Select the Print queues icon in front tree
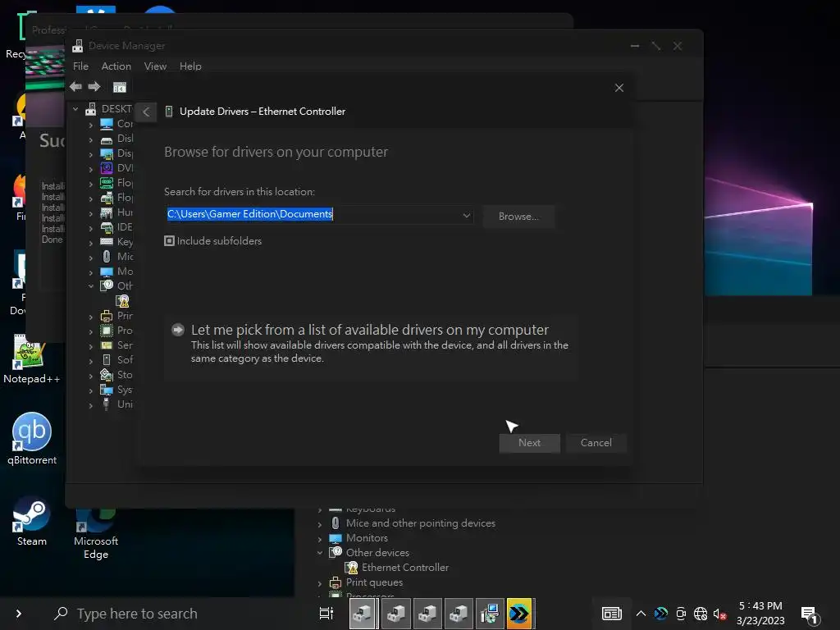Image resolution: width=840 pixels, height=630 pixels. [107, 316]
